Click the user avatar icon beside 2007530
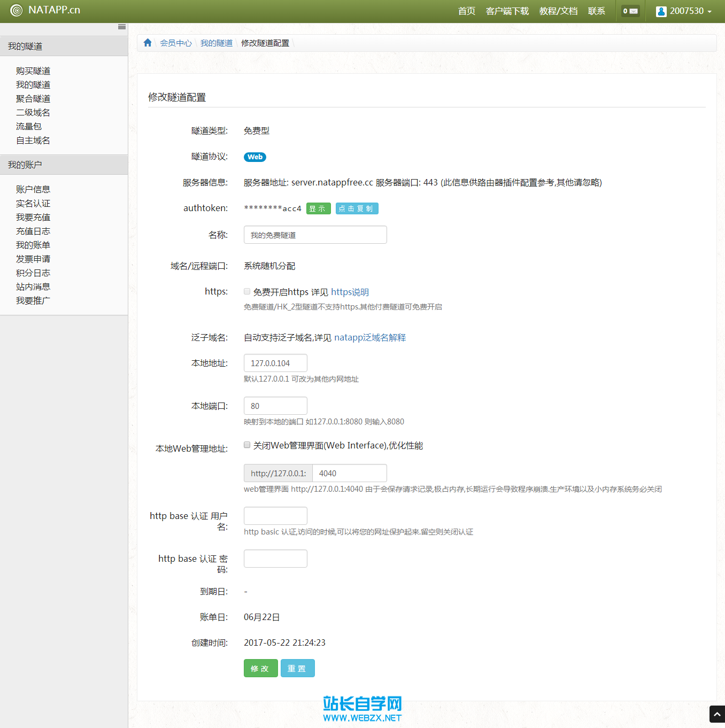Viewport: 725px width, 728px height. coord(661,11)
